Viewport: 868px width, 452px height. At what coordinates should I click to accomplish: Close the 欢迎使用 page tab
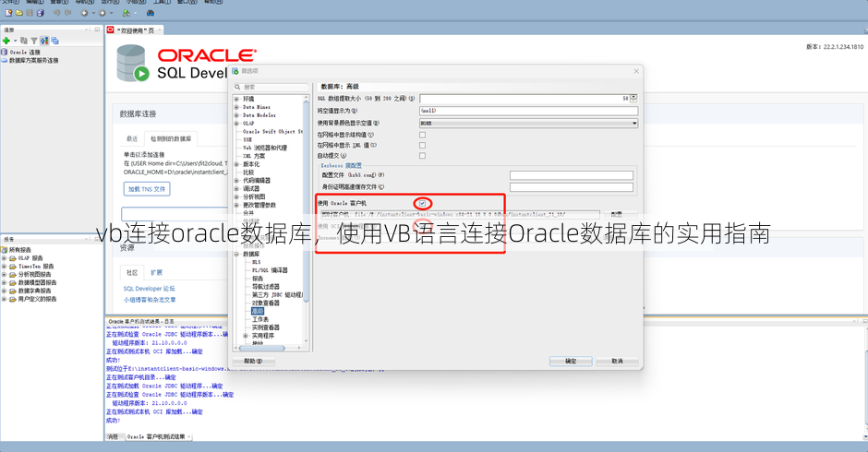[160, 30]
